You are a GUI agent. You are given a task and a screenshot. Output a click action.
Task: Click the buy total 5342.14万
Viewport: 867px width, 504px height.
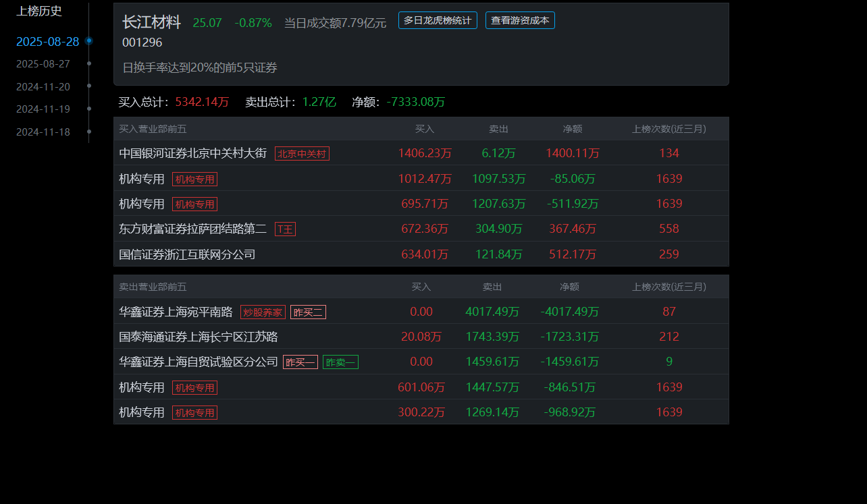pyautogui.click(x=203, y=102)
